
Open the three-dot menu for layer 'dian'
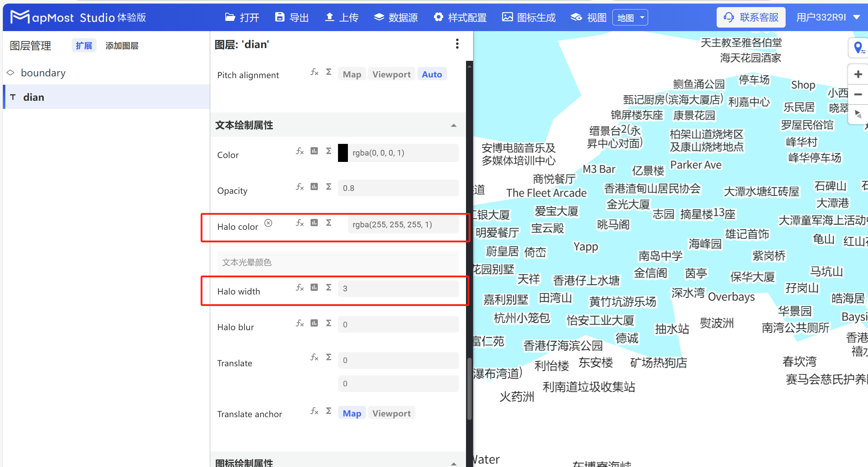tap(457, 43)
